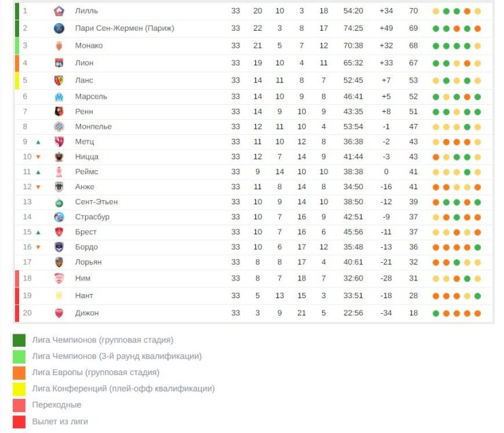Open the Лорьян team link
504x433 pixels.
click(89, 262)
